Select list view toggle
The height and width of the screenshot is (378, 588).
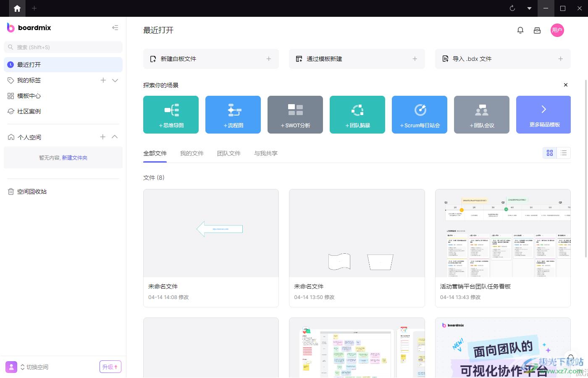click(x=564, y=153)
